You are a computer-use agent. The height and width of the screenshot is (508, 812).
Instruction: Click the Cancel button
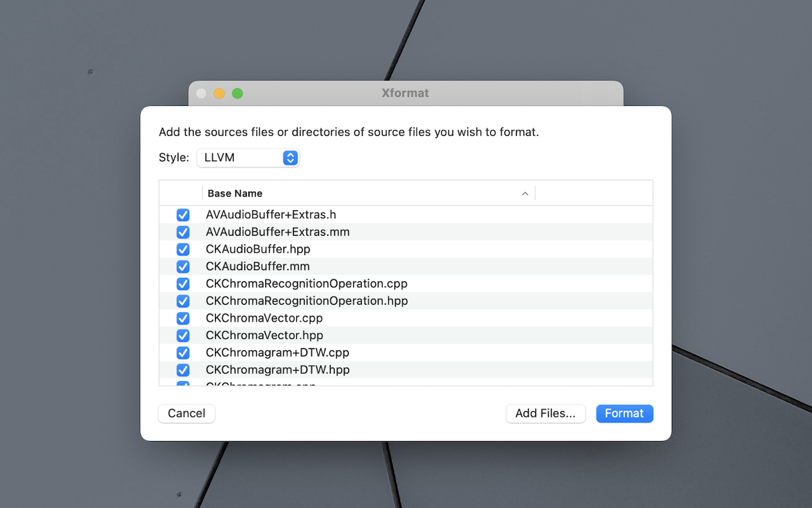tap(186, 414)
